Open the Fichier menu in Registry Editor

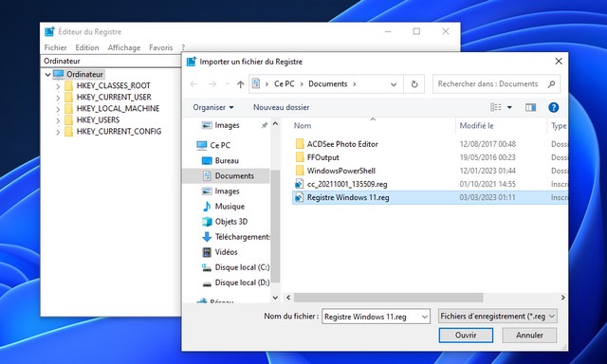(55, 47)
